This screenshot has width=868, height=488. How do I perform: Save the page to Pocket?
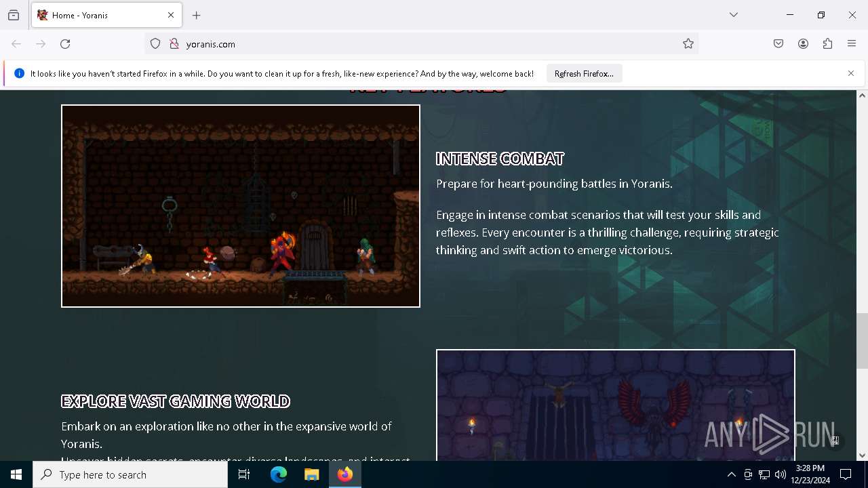(x=778, y=44)
